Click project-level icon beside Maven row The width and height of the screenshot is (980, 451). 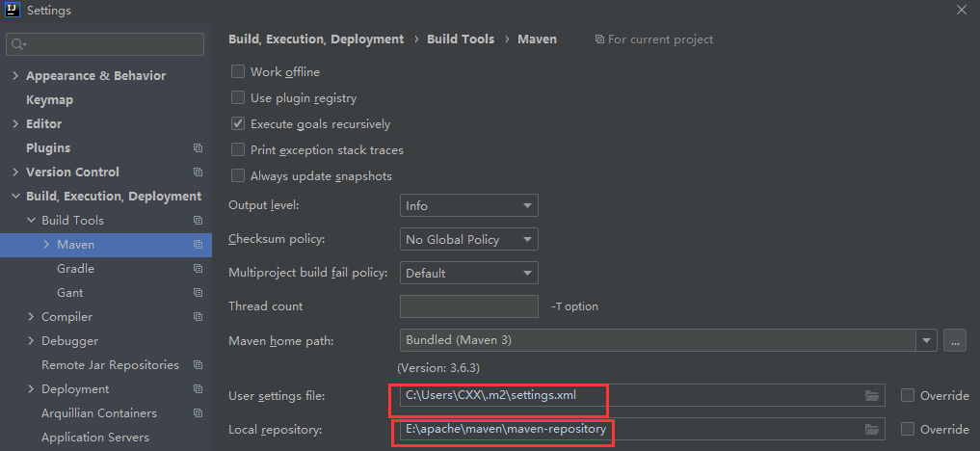(x=199, y=244)
